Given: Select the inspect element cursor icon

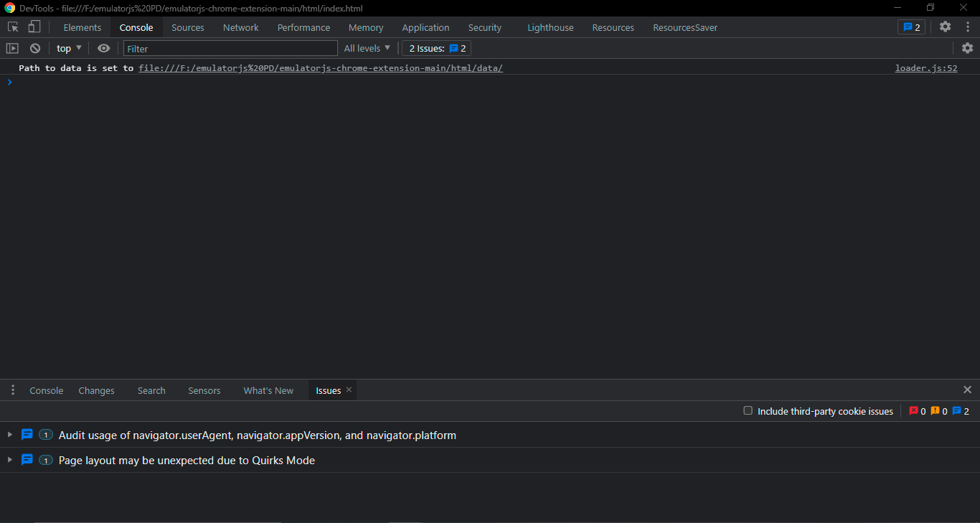Looking at the screenshot, I should coord(12,27).
